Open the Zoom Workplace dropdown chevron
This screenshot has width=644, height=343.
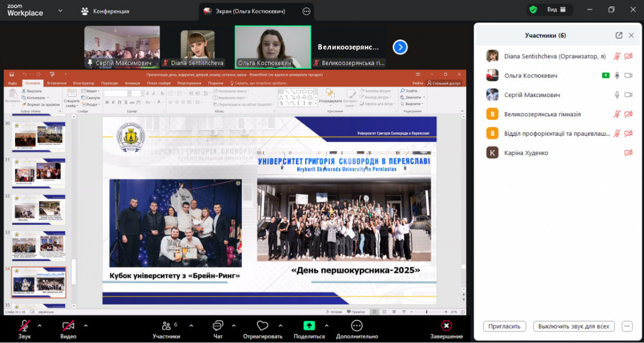click(60, 11)
